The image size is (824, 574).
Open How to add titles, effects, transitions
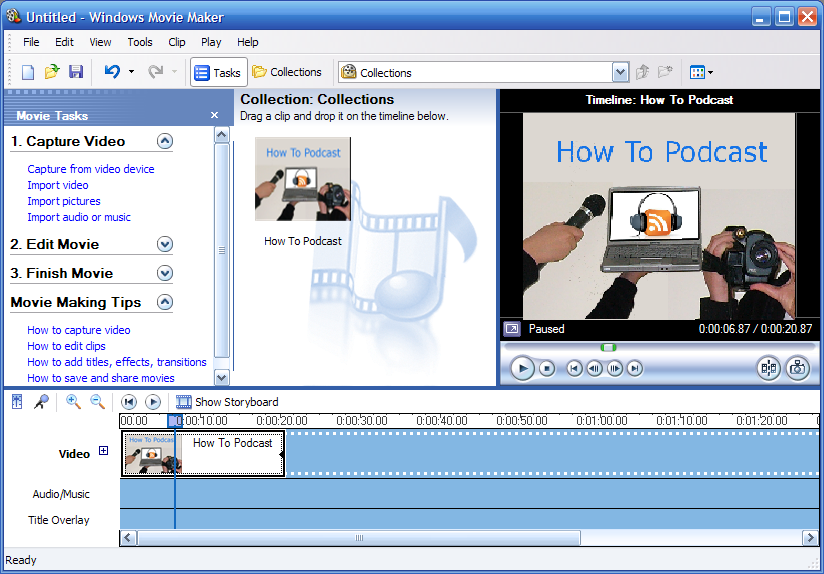(x=117, y=362)
